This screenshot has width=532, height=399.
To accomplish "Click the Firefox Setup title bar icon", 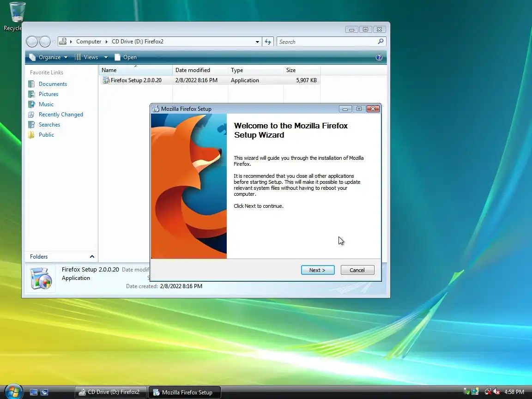I will 156,109.
